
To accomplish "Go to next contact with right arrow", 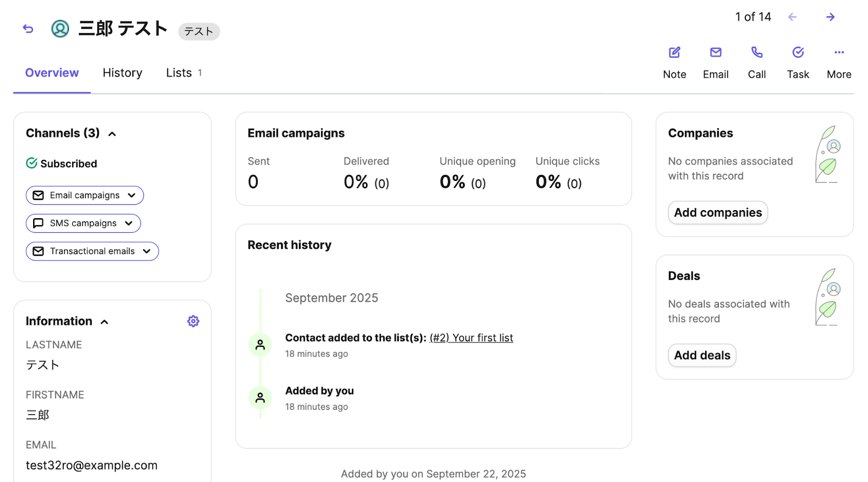I will coord(830,17).
